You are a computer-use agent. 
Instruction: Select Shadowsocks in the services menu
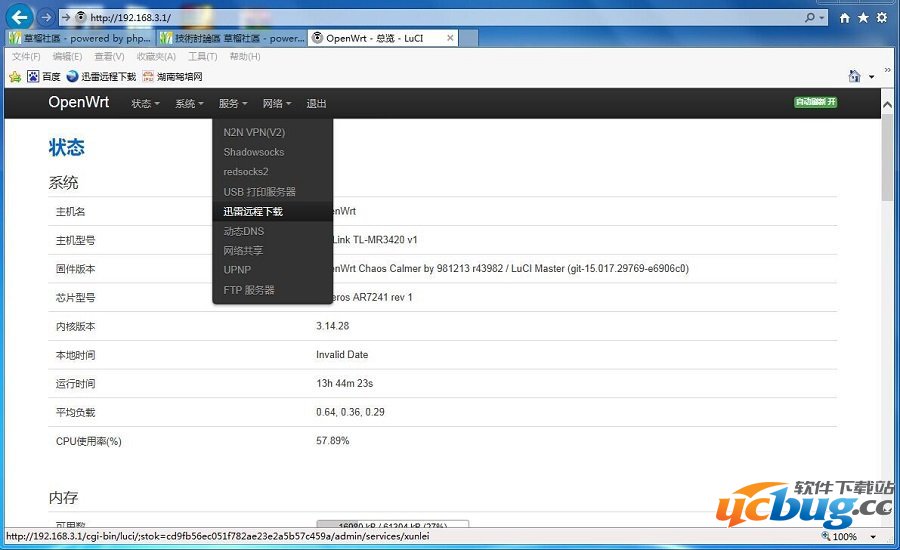pyautogui.click(x=254, y=152)
